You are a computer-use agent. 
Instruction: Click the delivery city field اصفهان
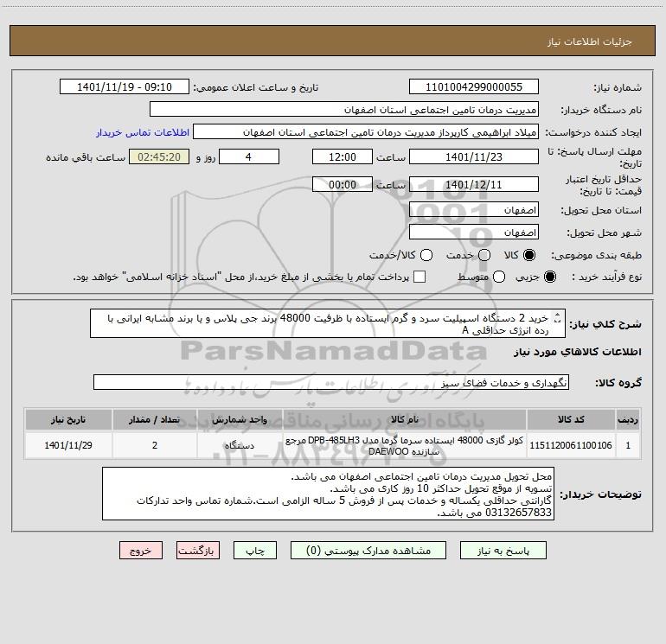pos(474,233)
